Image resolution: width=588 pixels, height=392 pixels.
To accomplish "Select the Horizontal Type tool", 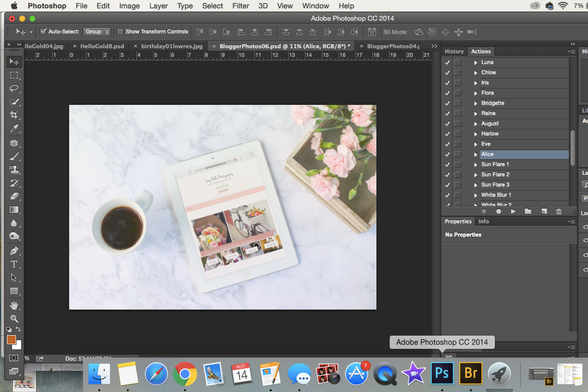I will [14, 264].
